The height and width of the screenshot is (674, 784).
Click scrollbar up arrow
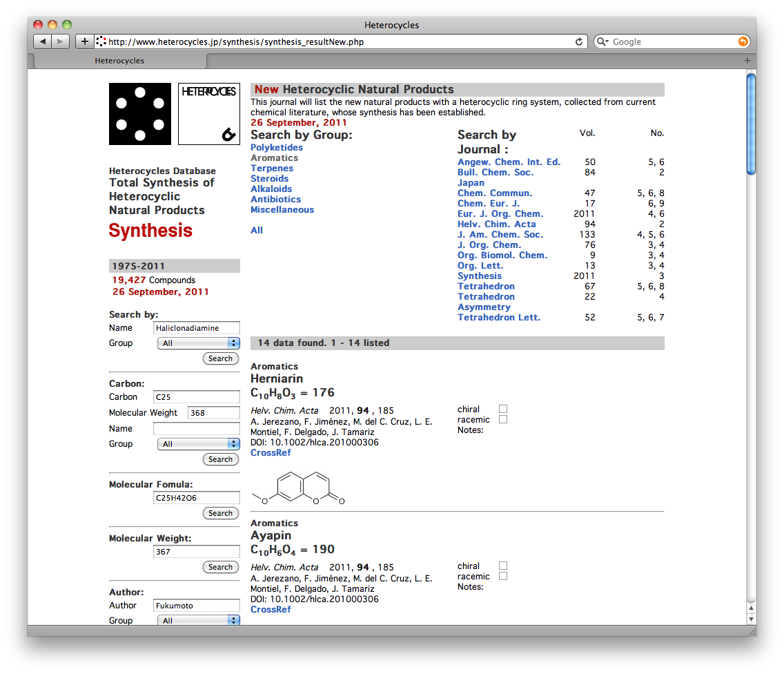click(751, 608)
